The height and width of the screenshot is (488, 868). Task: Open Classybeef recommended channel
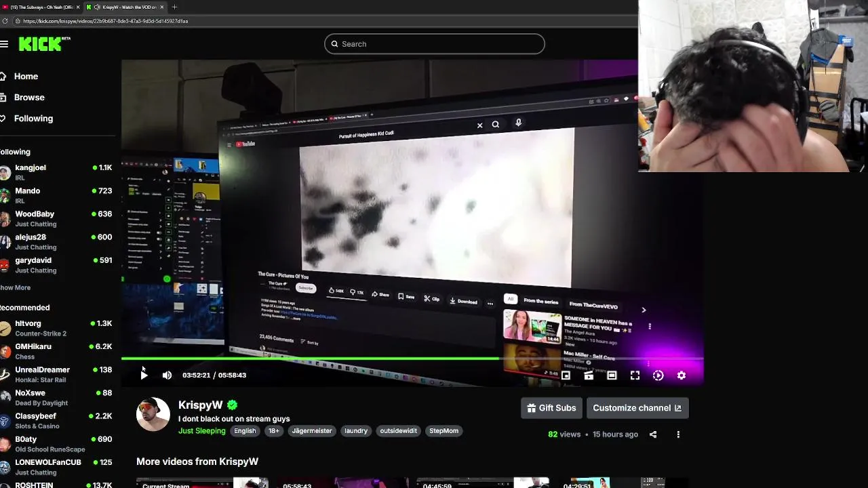coord(57,420)
